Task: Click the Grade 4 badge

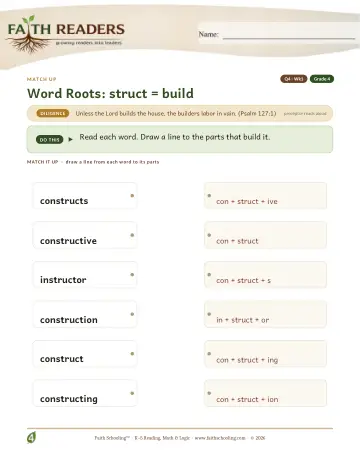Action: 322,79
